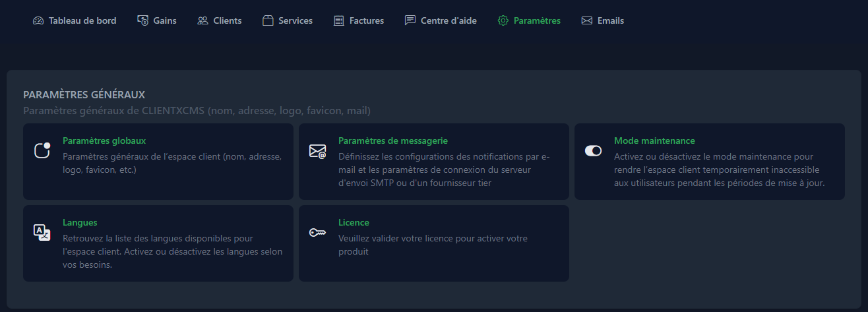868x312 pixels.
Task: Click the messagerie envelope card icon
Action: 318,151
